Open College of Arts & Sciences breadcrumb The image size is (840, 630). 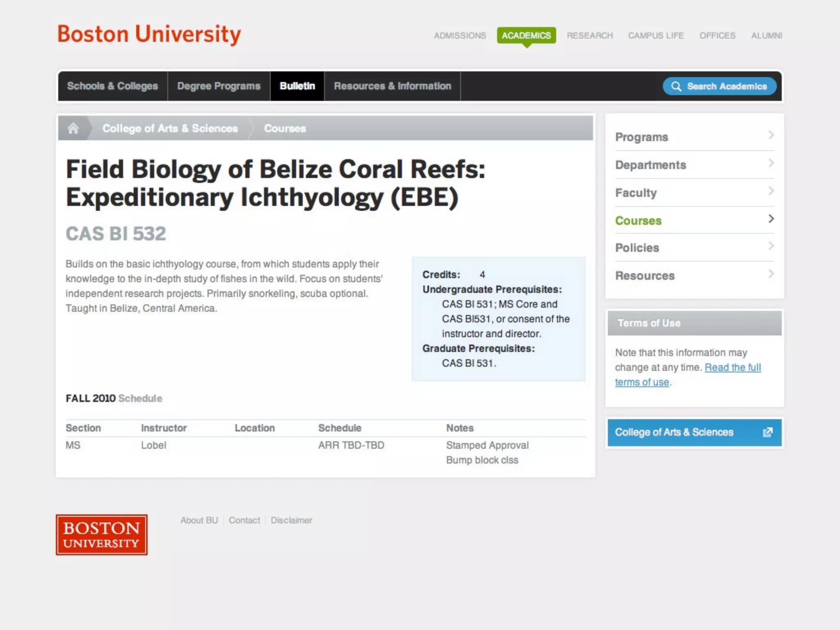[x=170, y=128]
